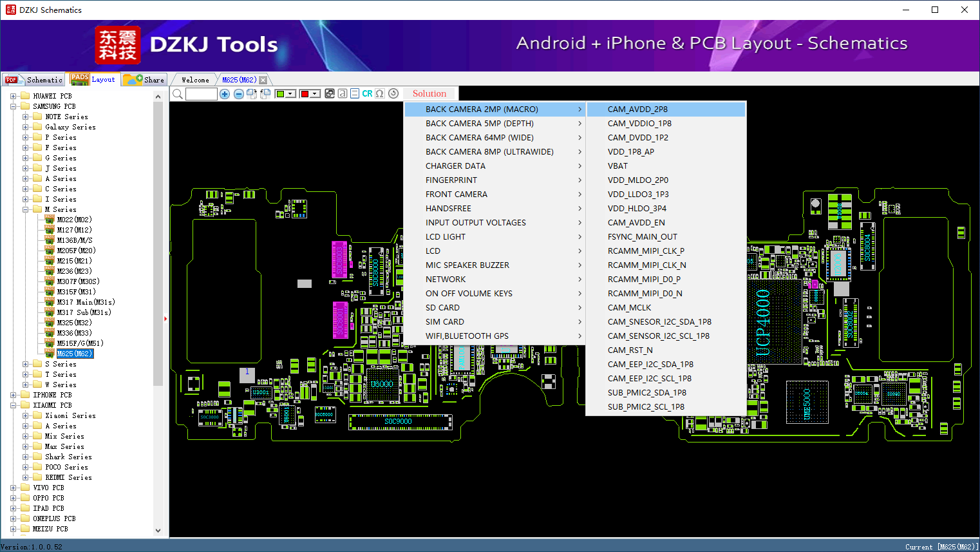The height and width of the screenshot is (552, 980).
Task: Open the M317 Sub(M31s) layout file
Action: (84, 312)
